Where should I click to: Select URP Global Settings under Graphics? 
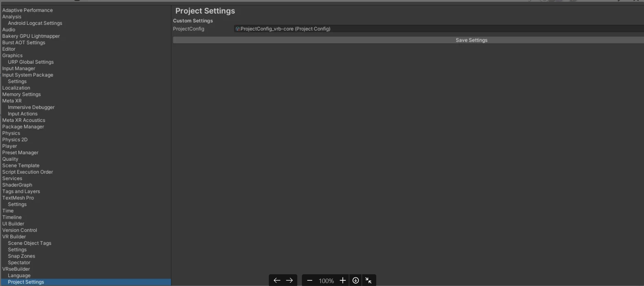pos(31,62)
